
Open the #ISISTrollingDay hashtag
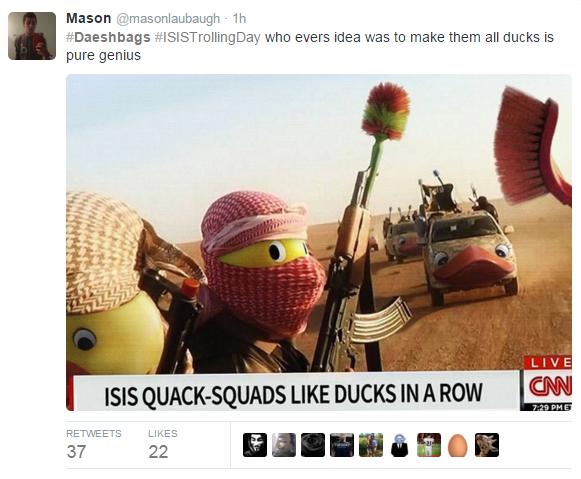pos(208,37)
